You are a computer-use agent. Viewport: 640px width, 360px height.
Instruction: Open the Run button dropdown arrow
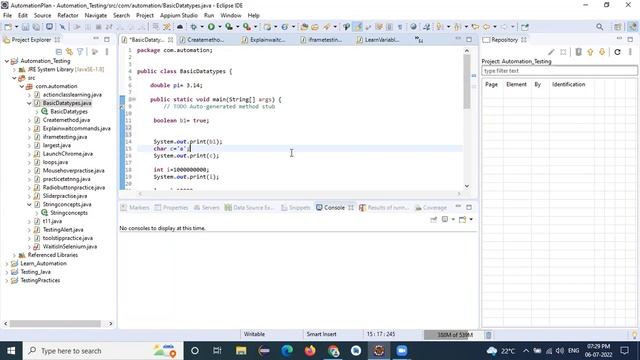220,27
